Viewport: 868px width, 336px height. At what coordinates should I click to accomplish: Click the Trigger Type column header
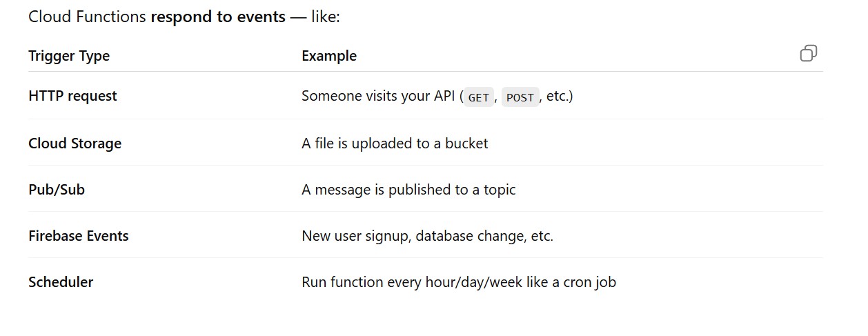point(69,56)
